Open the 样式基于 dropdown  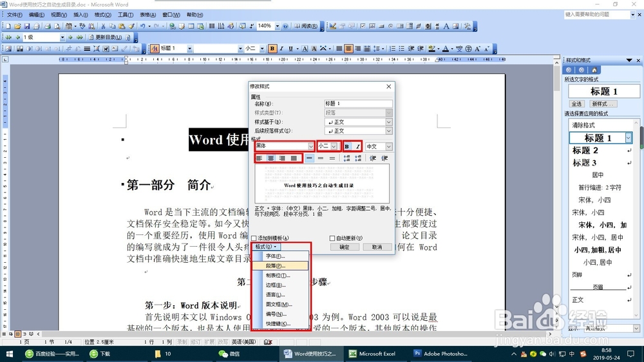388,122
